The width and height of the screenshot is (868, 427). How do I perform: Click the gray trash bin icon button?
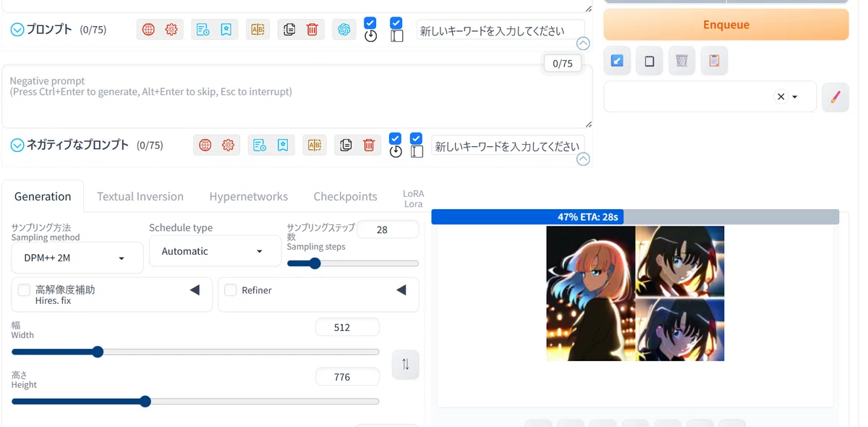pos(682,62)
